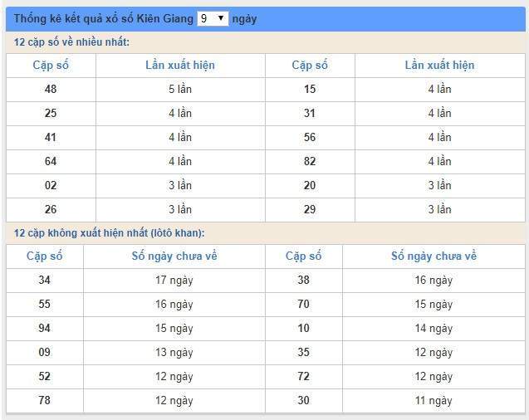Click '4 lần' count for pair 25
The width and height of the screenshot is (529, 420).
tap(180, 113)
